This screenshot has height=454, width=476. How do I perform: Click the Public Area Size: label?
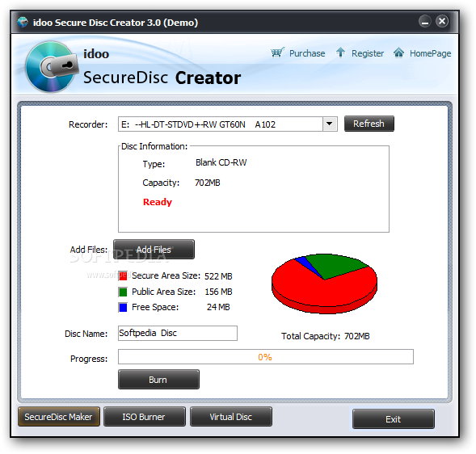(x=163, y=292)
